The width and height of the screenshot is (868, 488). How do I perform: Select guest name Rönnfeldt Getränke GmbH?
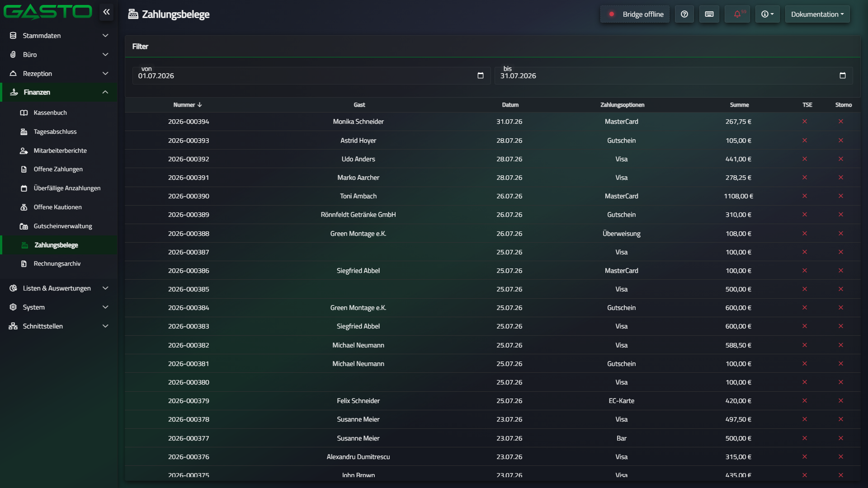coord(359,215)
